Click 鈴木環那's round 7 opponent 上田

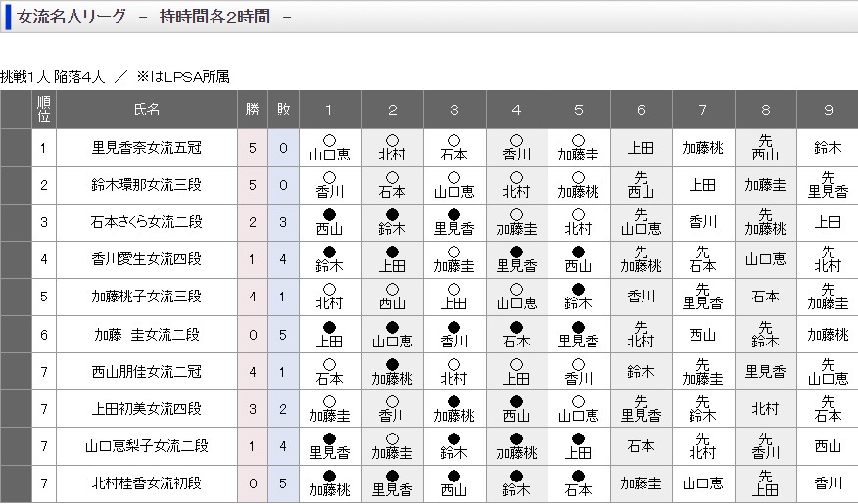tap(703, 185)
